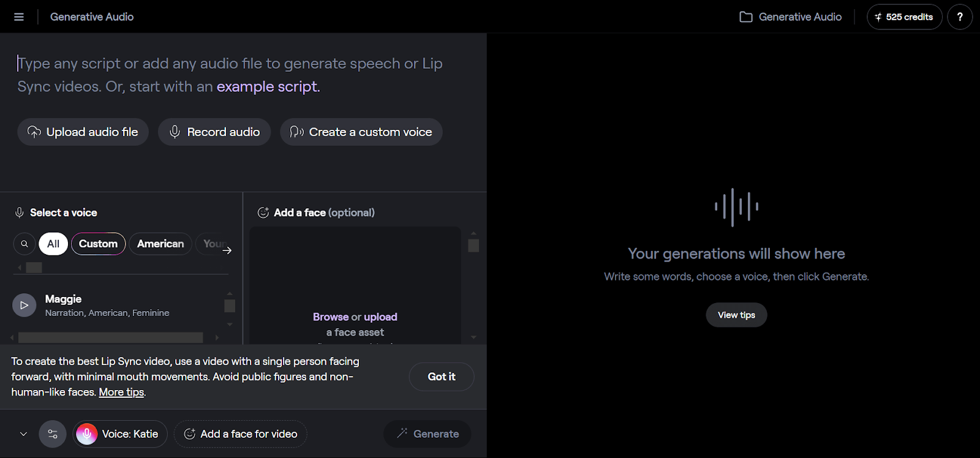Open the More tips link

(x=121, y=392)
